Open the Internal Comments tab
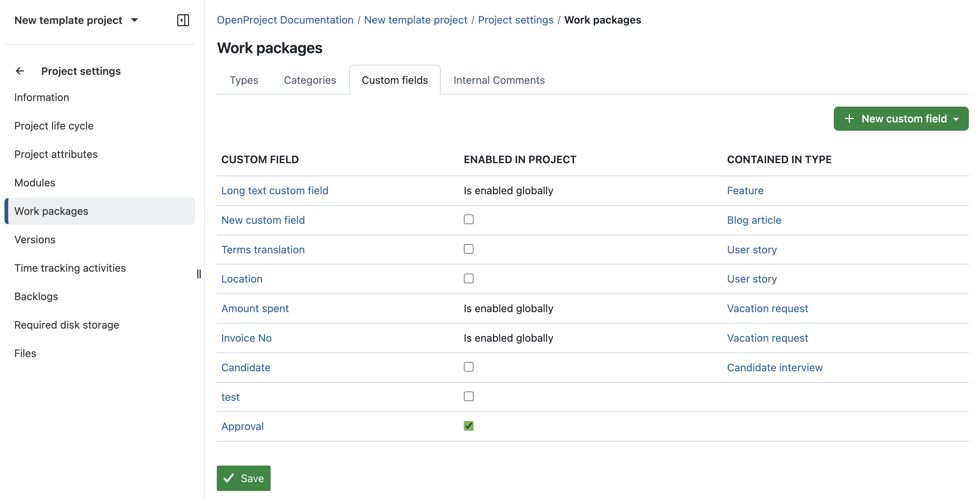The image size is (980, 500). [x=499, y=80]
